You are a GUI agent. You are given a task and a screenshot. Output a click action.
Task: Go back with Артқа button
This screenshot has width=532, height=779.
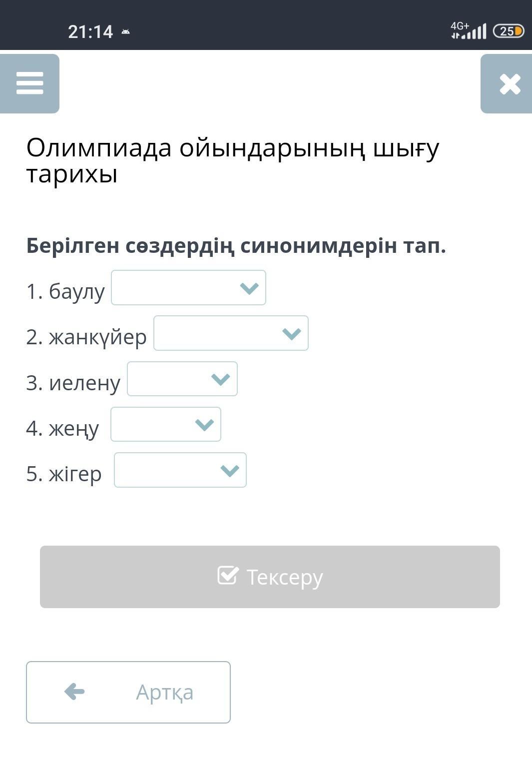(x=128, y=692)
